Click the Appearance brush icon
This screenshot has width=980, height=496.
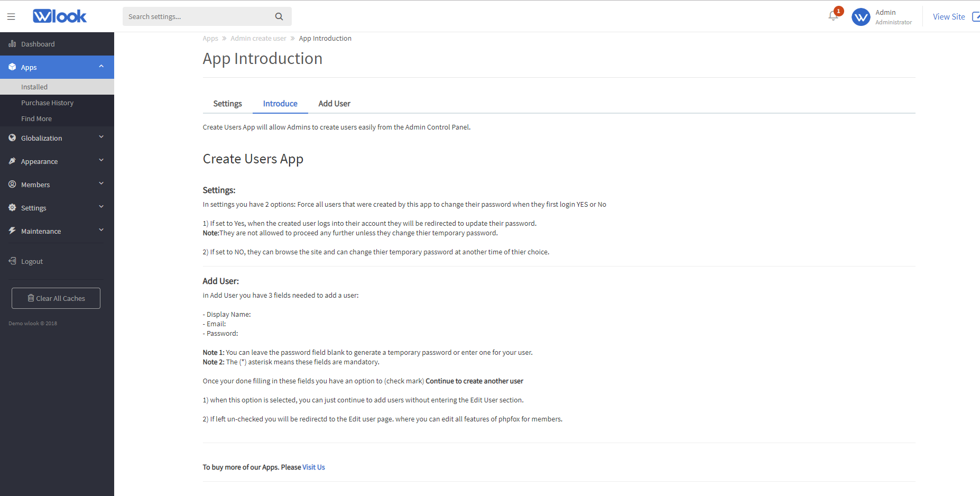coord(12,161)
